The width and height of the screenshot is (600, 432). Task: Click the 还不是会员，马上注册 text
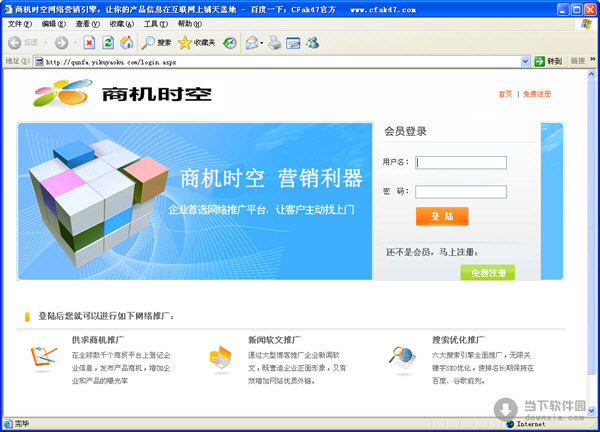(x=432, y=252)
